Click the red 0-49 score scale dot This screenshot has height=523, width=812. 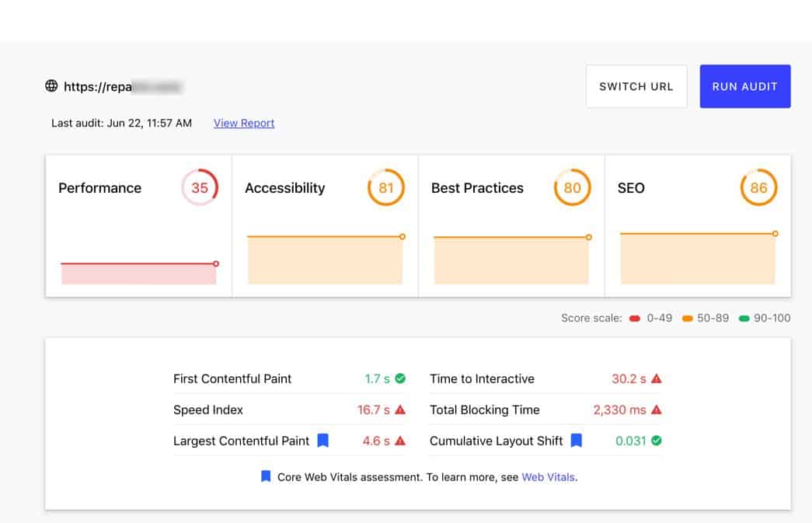(635, 319)
